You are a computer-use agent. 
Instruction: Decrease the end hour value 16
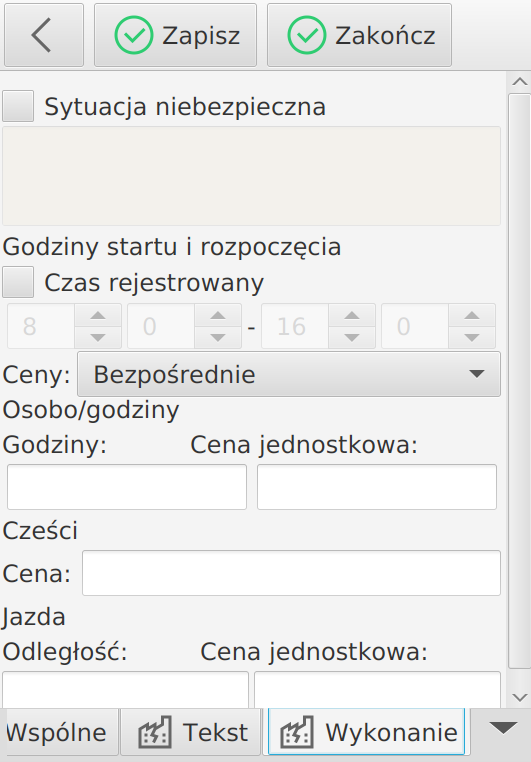click(x=352, y=337)
